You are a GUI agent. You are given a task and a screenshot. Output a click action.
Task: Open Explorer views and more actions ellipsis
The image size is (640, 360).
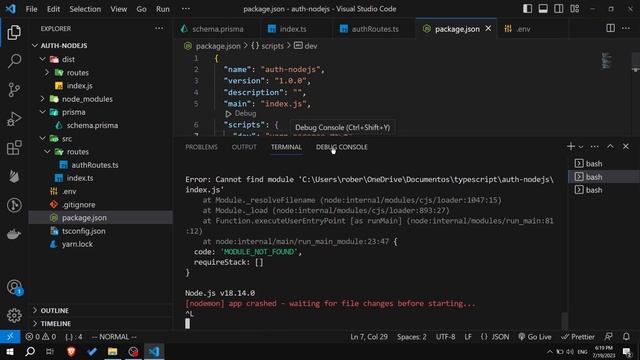coord(159,28)
